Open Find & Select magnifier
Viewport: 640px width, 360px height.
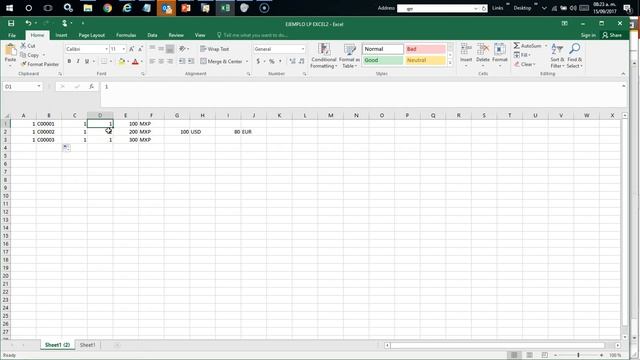(x=575, y=56)
